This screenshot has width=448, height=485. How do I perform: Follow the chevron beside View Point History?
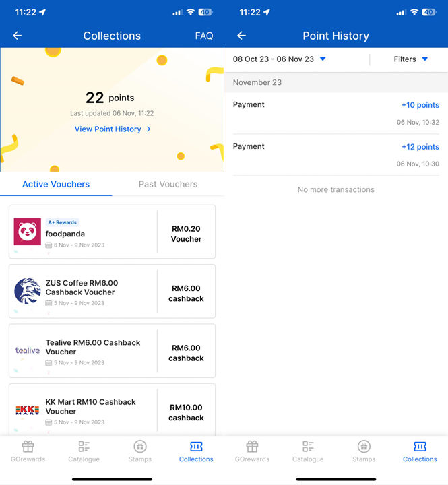tap(149, 129)
